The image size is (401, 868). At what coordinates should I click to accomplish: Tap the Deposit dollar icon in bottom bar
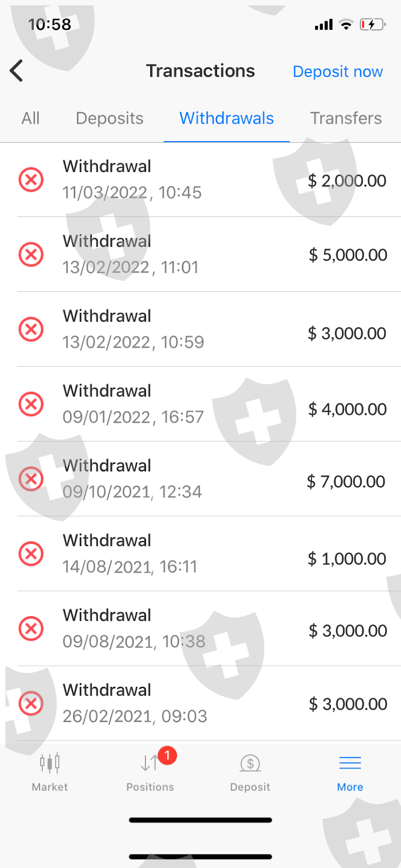(x=250, y=763)
